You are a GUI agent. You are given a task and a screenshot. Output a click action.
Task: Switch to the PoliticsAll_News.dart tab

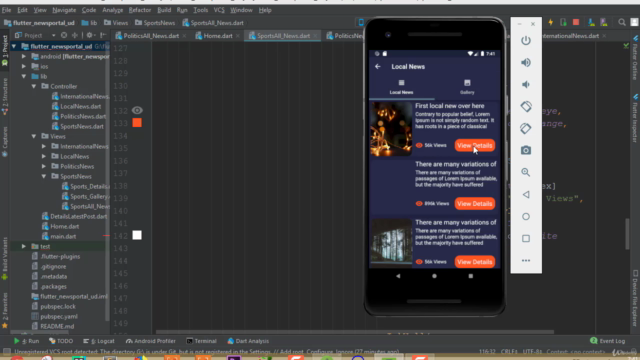tap(151, 36)
